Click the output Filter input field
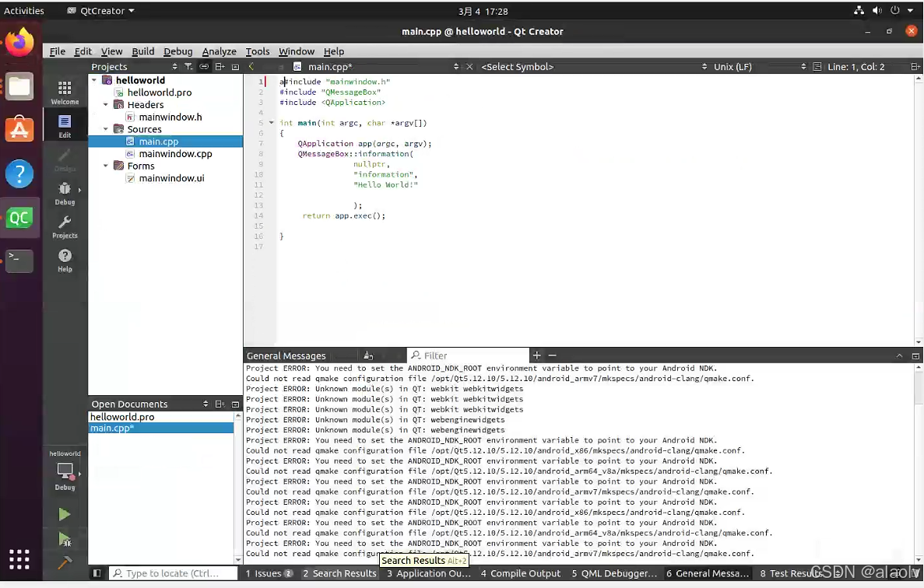The width and height of the screenshot is (924, 588). (469, 355)
